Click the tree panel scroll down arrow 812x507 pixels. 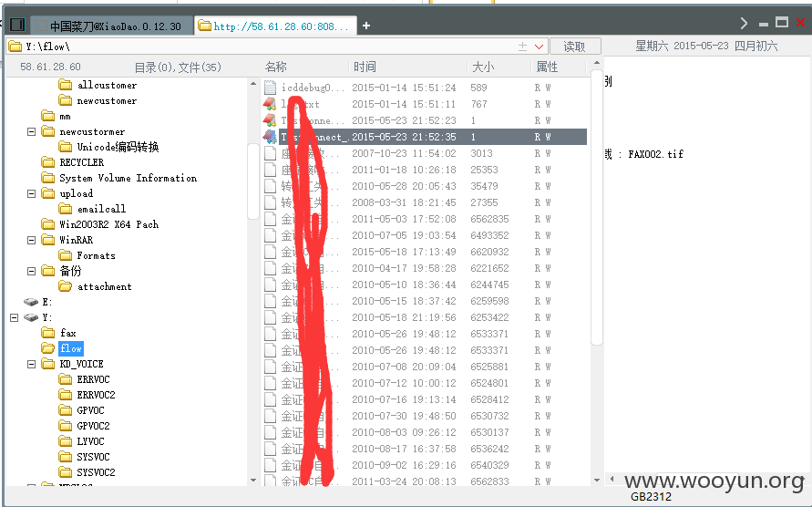coord(253,480)
